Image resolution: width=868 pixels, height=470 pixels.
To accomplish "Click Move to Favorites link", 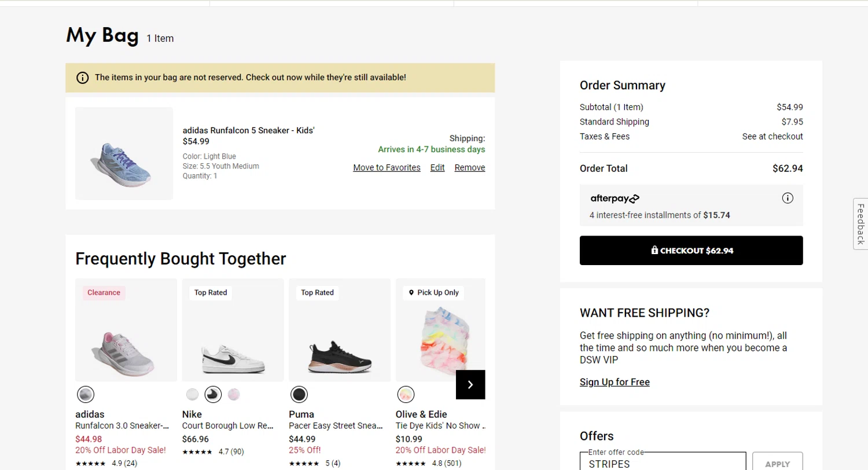I will (387, 168).
